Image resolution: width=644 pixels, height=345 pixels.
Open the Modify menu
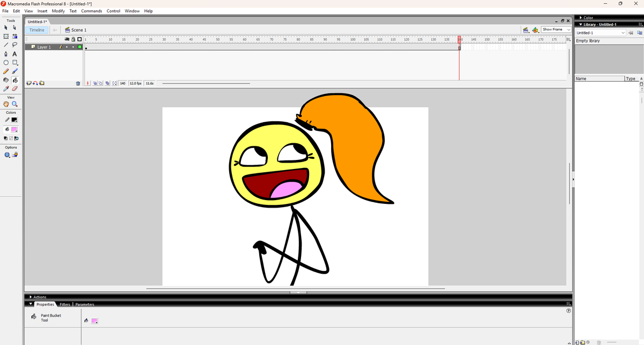[x=58, y=11]
